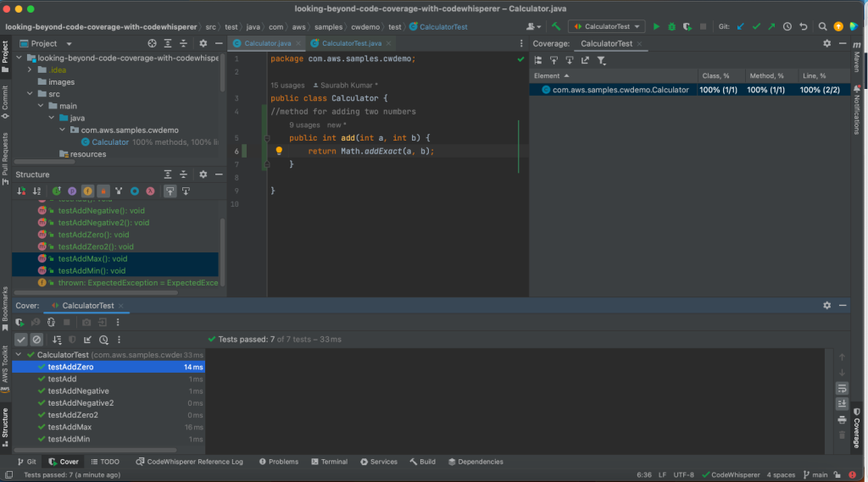Show Git history clock icon
868x482 pixels.
[x=787, y=26]
